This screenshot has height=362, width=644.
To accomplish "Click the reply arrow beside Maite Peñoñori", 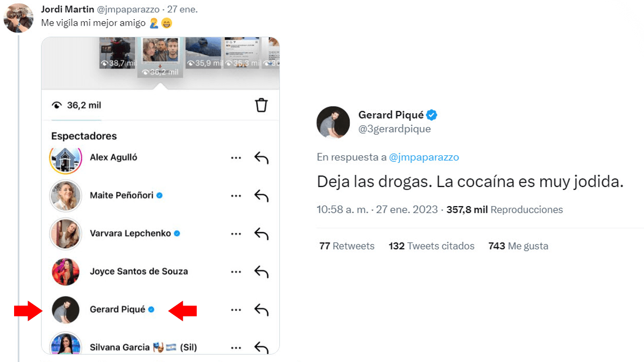I will (x=261, y=196).
